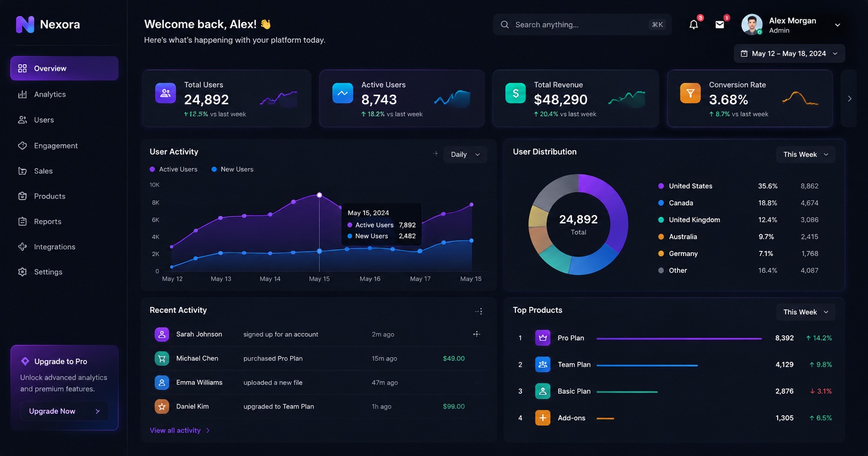This screenshot has height=456, width=868.
Task: Expand the date range May 12 – May 18 selector
Action: tap(789, 54)
